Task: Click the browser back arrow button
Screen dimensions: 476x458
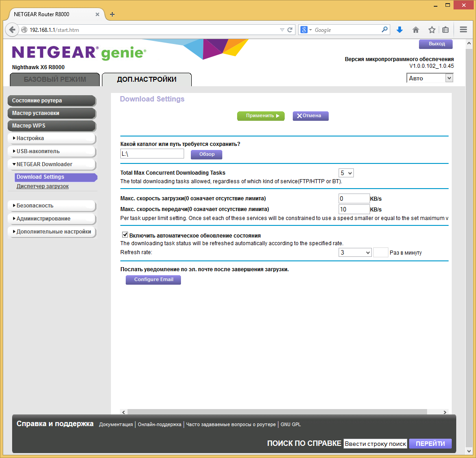Action: point(12,30)
